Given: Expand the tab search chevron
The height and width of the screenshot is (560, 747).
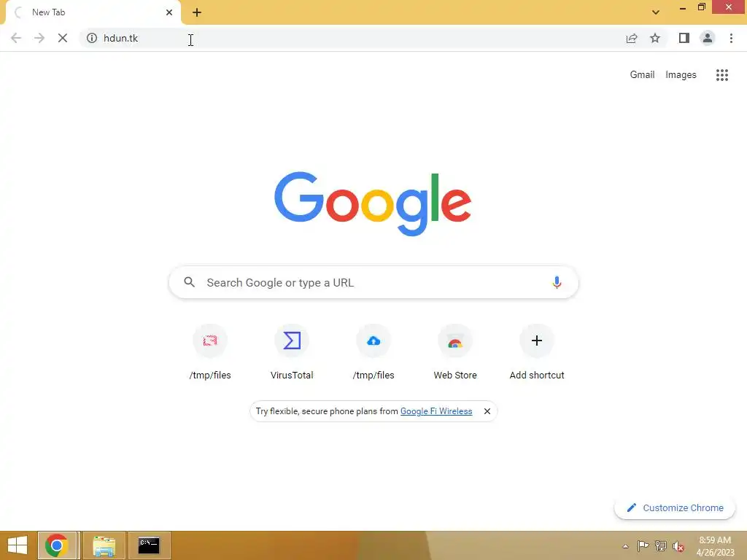Looking at the screenshot, I should [x=656, y=12].
